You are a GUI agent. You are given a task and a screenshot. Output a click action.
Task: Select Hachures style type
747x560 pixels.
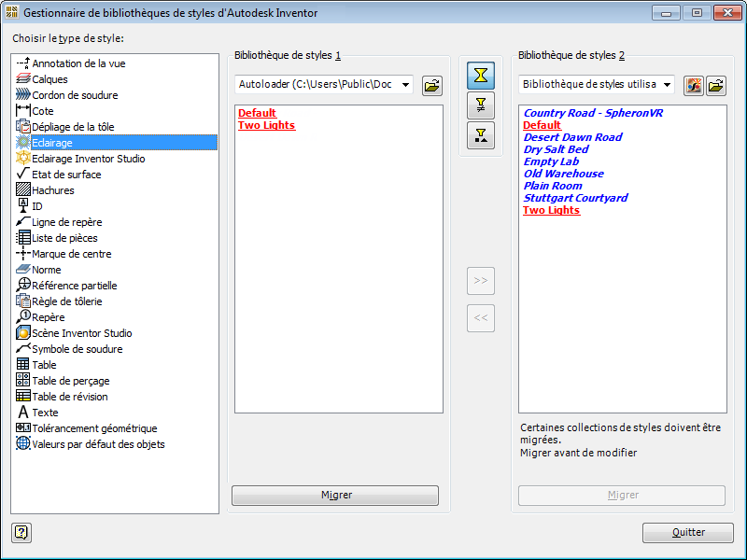pyautogui.click(x=45, y=190)
